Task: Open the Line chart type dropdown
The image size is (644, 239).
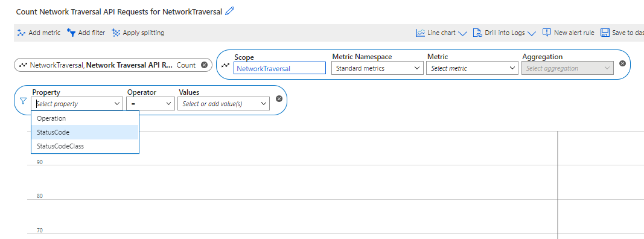Action: (x=442, y=33)
